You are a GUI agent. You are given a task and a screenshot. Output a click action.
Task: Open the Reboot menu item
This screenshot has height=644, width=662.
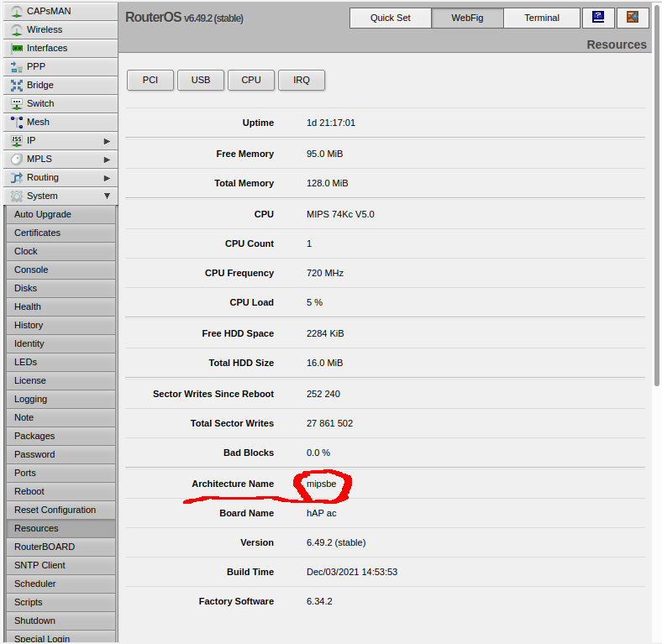60,491
